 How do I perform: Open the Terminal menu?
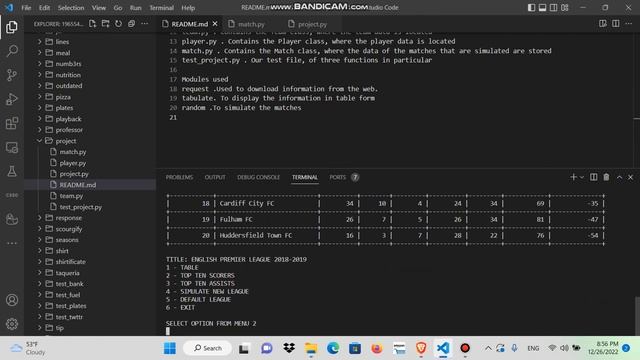coord(161,7)
